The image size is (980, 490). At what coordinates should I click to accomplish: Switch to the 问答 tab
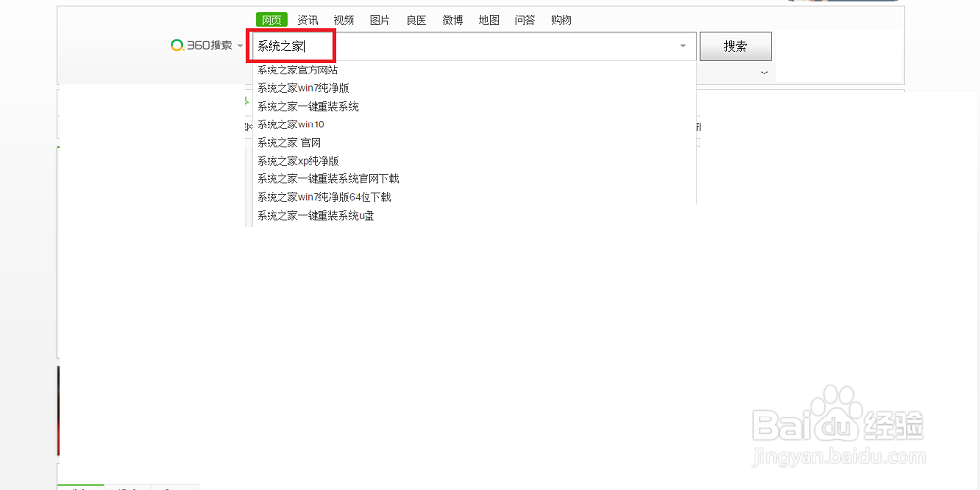click(525, 20)
